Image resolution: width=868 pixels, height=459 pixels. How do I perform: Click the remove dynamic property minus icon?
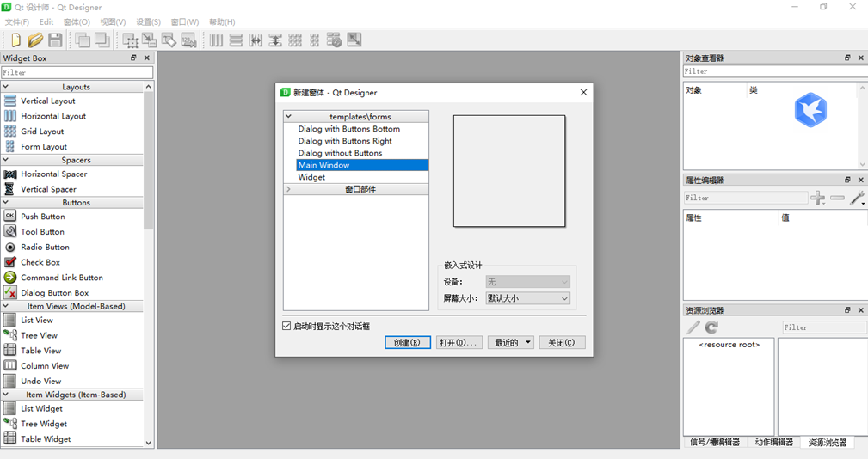point(838,198)
